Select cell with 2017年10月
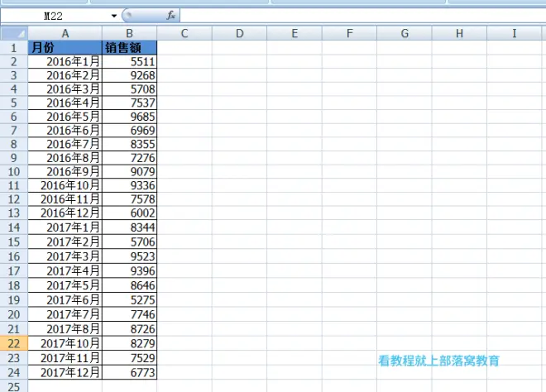Screen dimensions: 546x392 tap(65, 343)
